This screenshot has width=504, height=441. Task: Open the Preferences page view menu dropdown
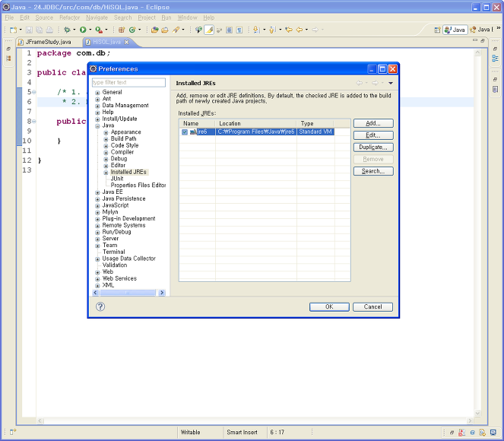click(391, 83)
